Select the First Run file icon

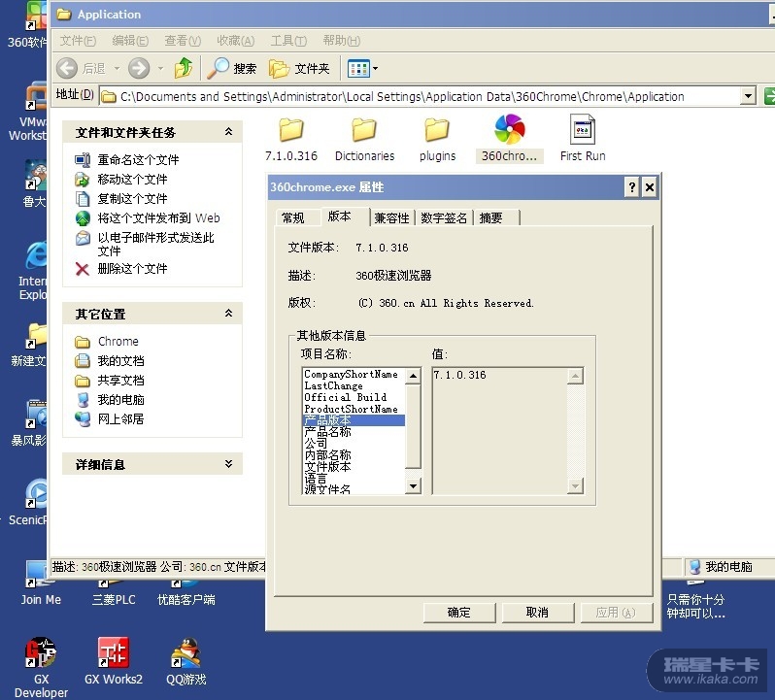(x=583, y=139)
